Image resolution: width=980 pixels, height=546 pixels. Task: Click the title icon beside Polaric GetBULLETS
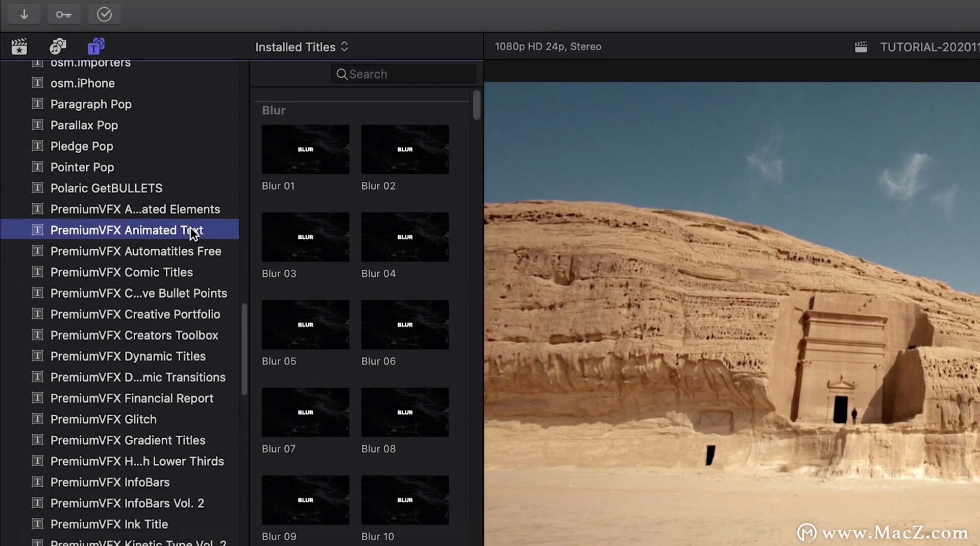click(x=37, y=187)
